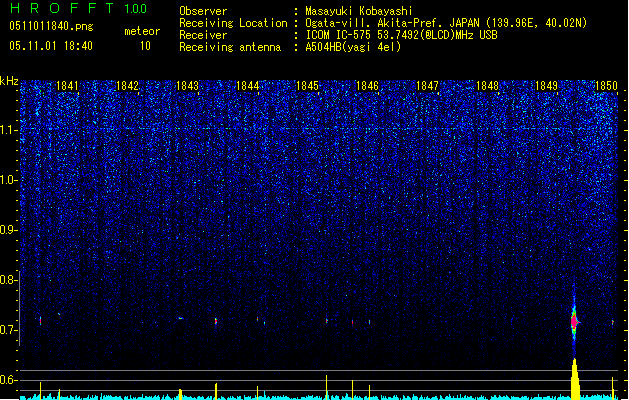Click the 1848 time marker

point(487,86)
